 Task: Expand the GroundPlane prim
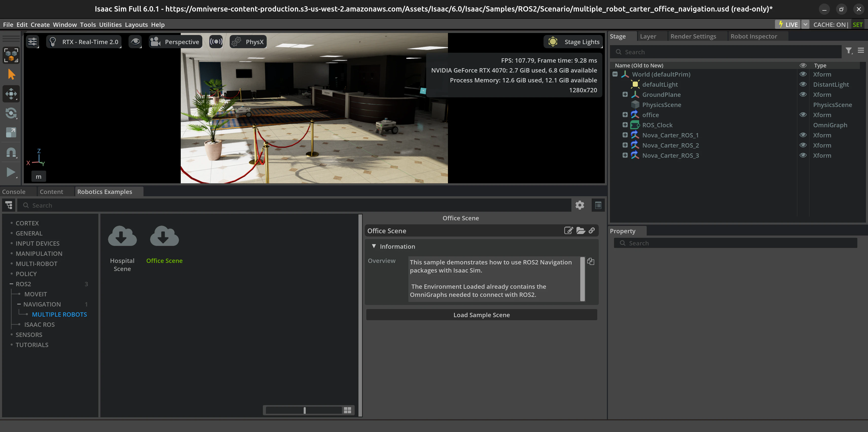point(625,94)
